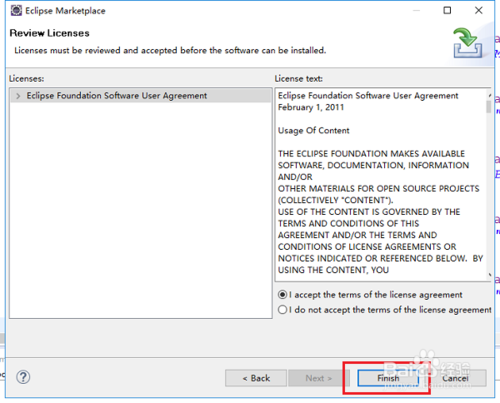Image resolution: width=500 pixels, height=403 pixels.
Task: Click the 'February 1, 2011' license date text
Action: (311, 107)
